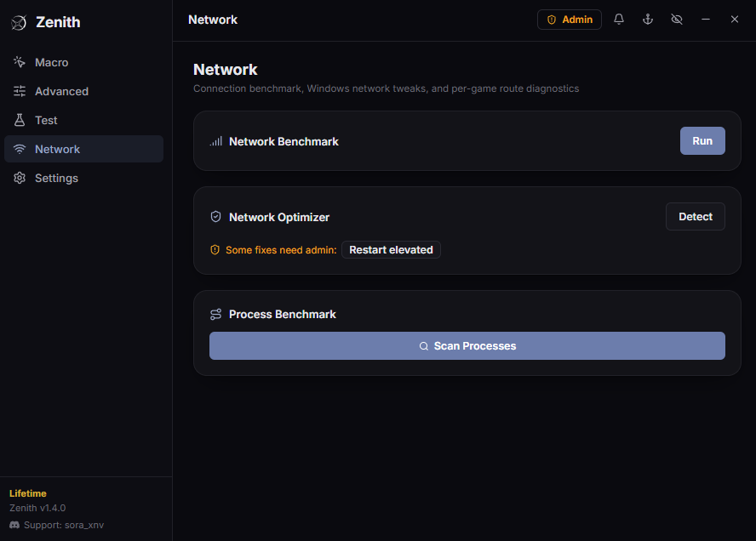Image resolution: width=756 pixels, height=541 pixels.
Task: Close the Zenith window
Action: (x=735, y=20)
